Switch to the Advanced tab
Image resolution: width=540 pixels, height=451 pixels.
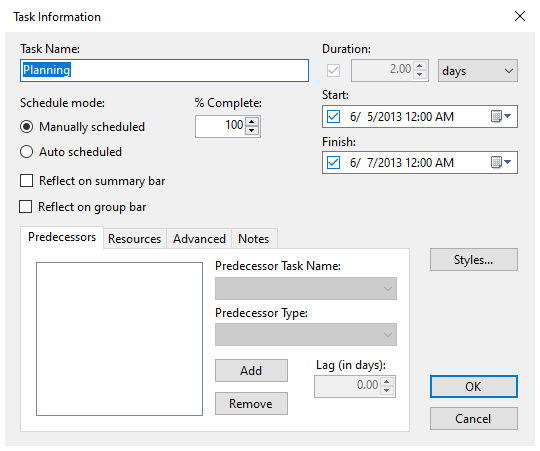pyautogui.click(x=199, y=239)
